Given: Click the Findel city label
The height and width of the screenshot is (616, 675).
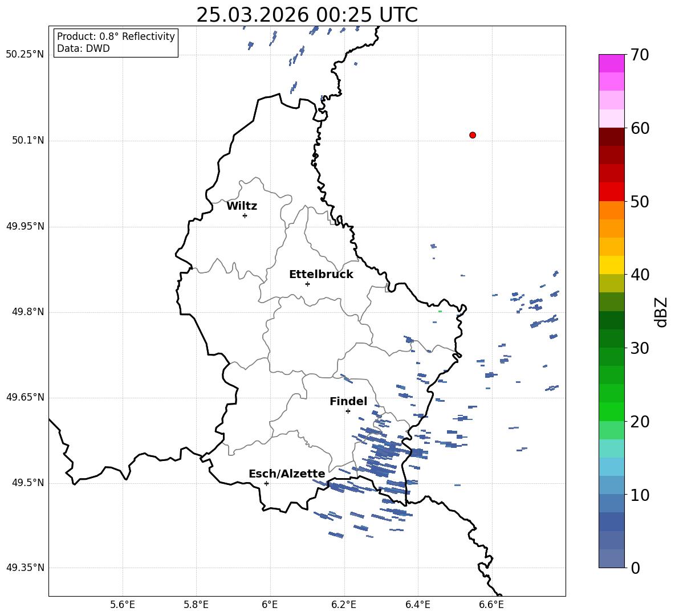Looking at the screenshot, I should click(348, 401).
